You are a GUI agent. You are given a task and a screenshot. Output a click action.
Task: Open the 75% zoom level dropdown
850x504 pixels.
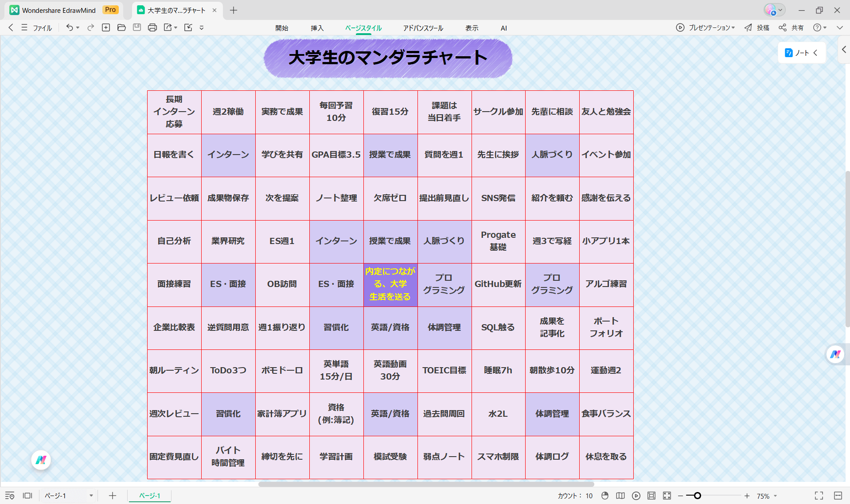point(767,496)
